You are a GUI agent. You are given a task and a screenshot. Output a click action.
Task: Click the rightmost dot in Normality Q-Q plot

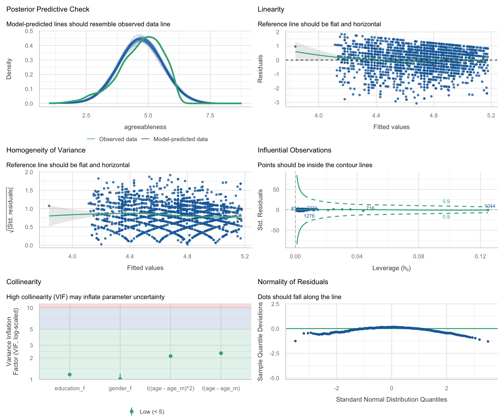488,341
